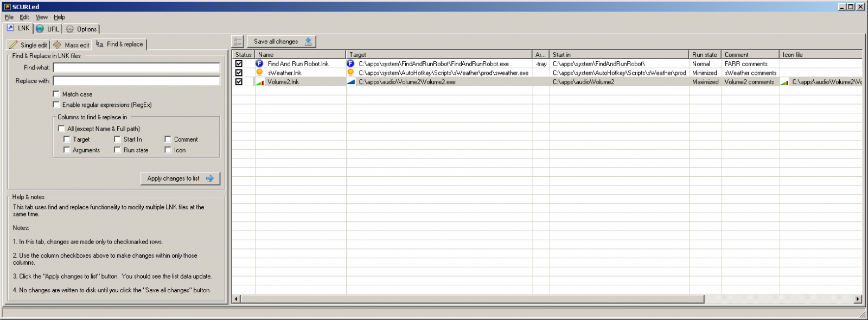Switch to the URL tab
Screen dimensions: 868x320
(x=47, y=29)
